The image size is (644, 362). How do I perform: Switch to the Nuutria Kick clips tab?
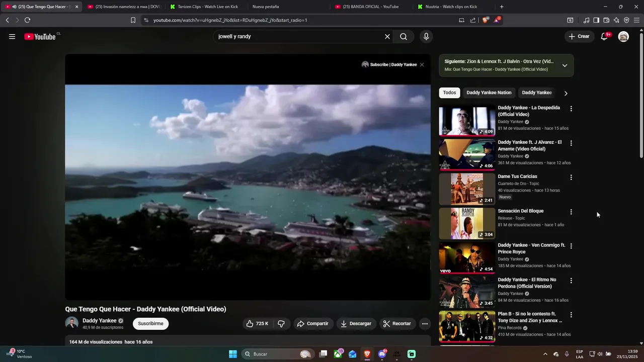[453, 7]
